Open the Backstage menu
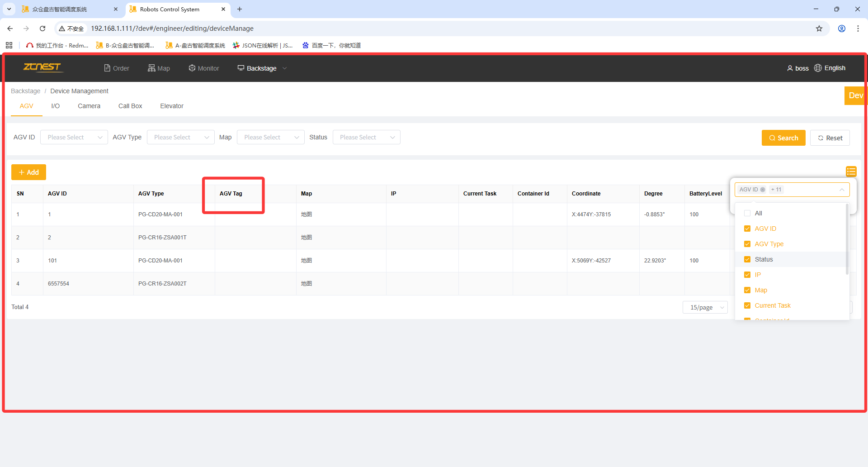This screenshot has width=868, height=467. [262, 68]
